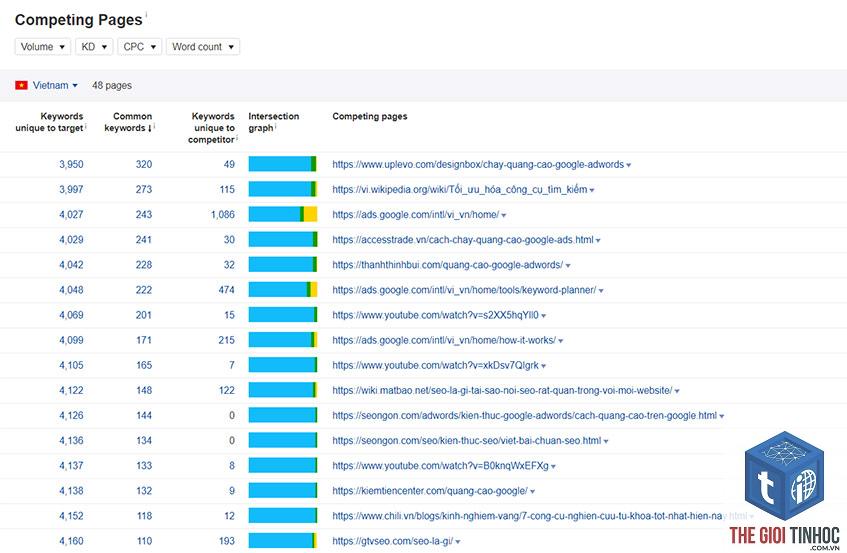Open info tooltip beside Competing Pages title
This screenshot has width=847, height=553.
point(146,15)
